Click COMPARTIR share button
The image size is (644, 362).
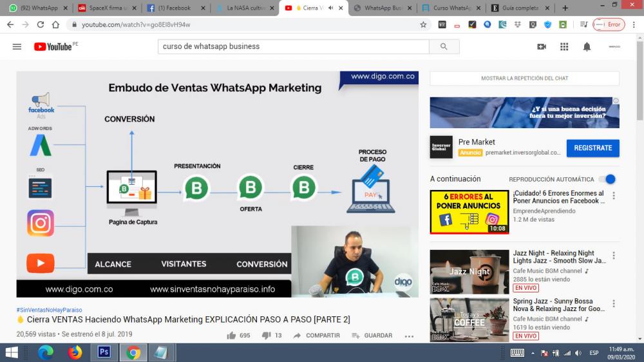pos(317,336)
